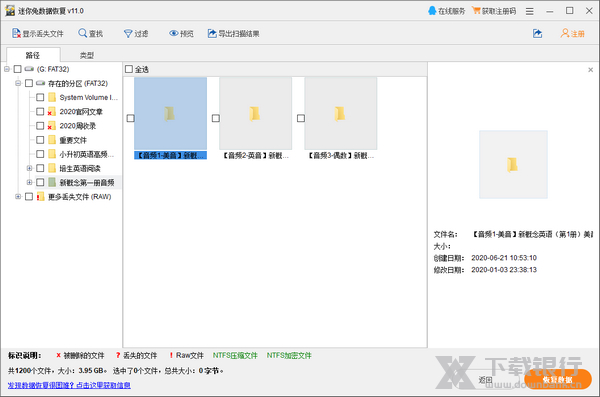Click folder icon of 重要文件
This screenshot has height=397, width=600.
pyautogui.click(x=52, y=140)
